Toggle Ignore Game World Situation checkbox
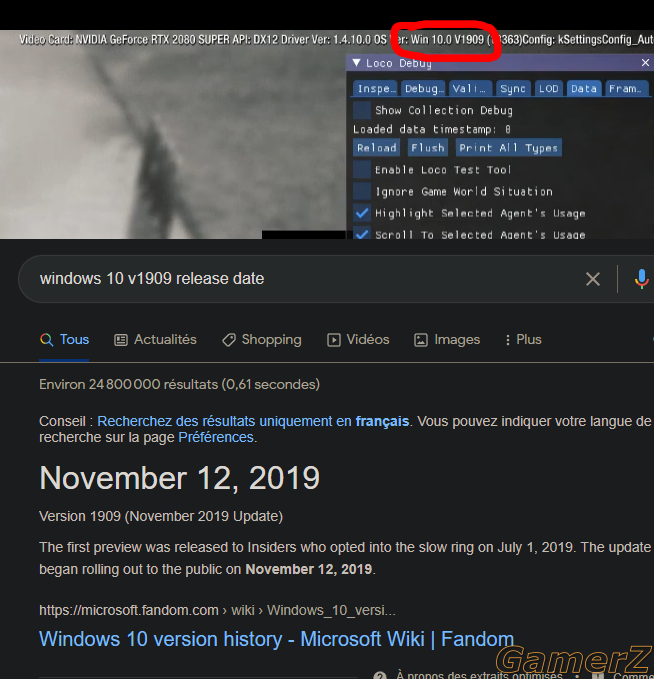This screenshot has height=679, width=654. click(x=362, y=191)
